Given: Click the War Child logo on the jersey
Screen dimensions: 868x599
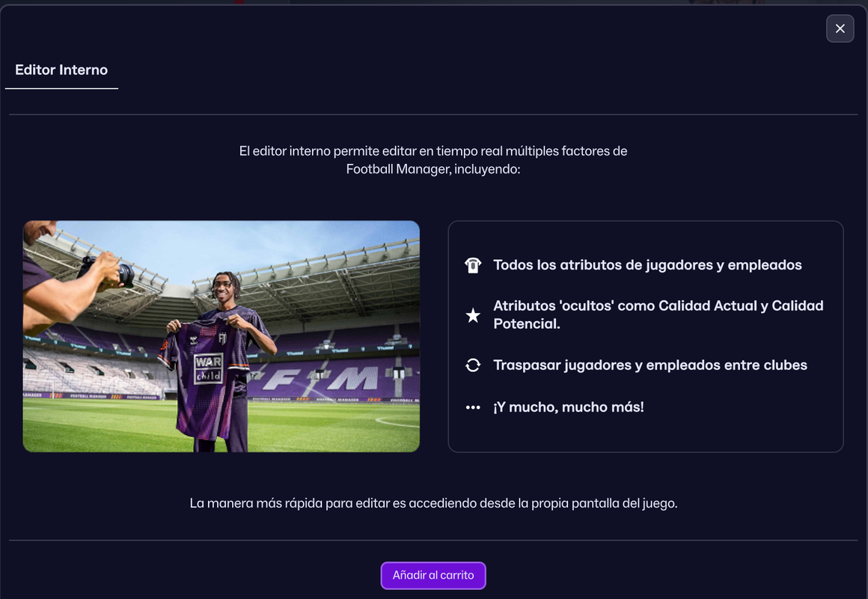Looking at the screenshot, I should pyautogui.click(x=208, y=369).
